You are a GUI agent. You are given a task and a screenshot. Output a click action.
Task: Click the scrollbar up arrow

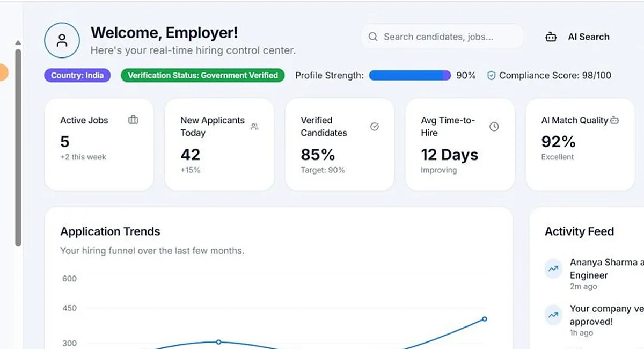pyautogui.click(x=18, y=42)
